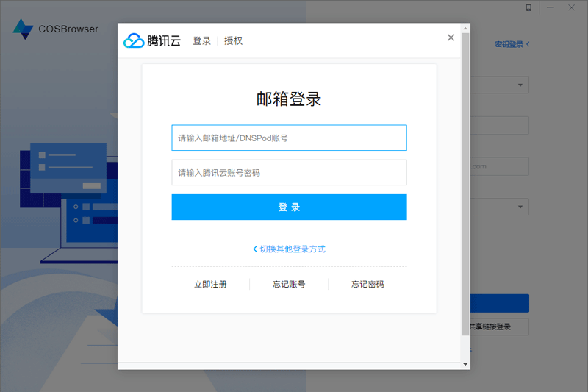The image size is (588, 392).
Task: Click scrollbar down arrow in login dialog
Action: pos(465,364)
